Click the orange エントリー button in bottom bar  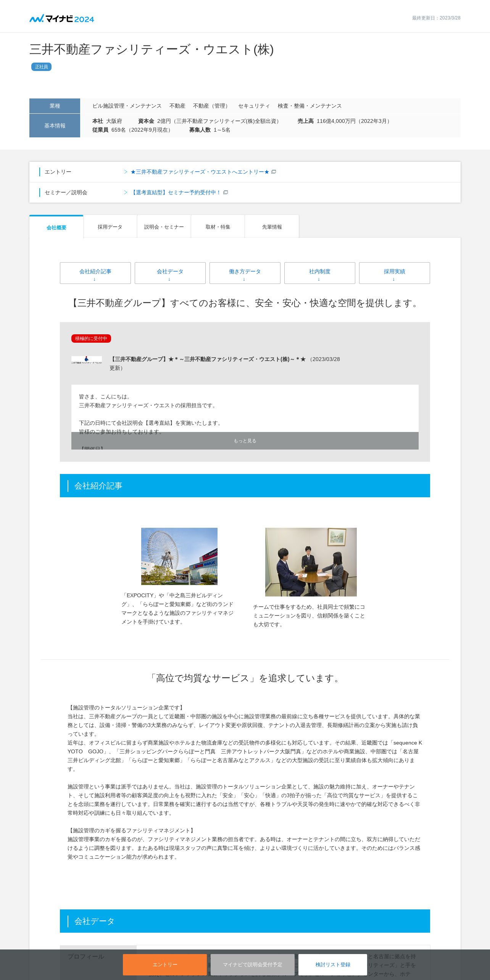point(165,965)
